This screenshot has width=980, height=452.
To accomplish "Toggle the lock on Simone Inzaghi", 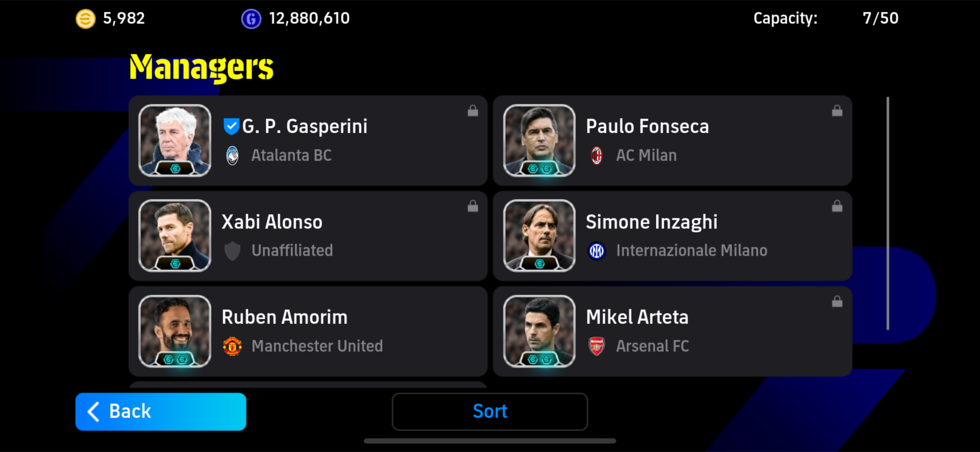I will tap(837, 206).
